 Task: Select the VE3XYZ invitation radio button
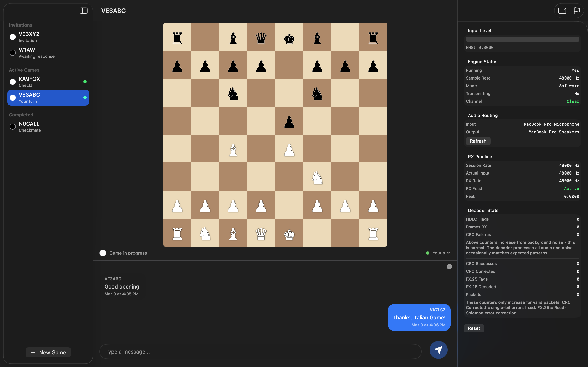(x=12, y=37)
